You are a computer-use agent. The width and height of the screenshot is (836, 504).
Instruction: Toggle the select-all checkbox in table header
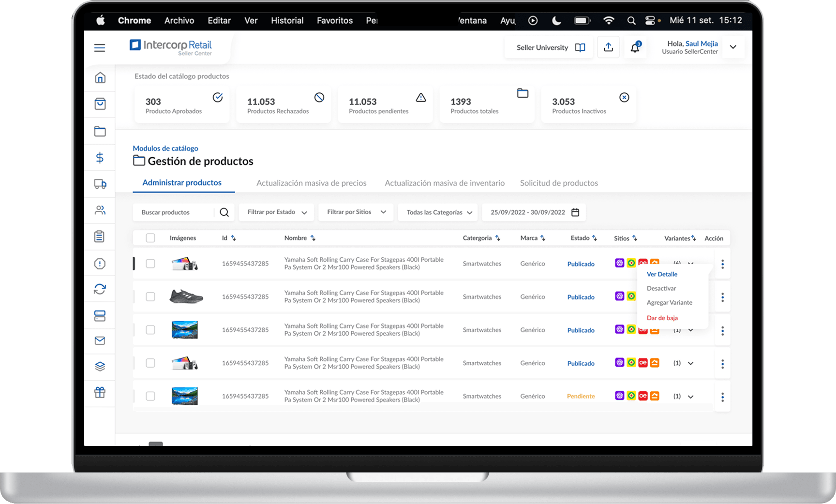pos(150,238)
